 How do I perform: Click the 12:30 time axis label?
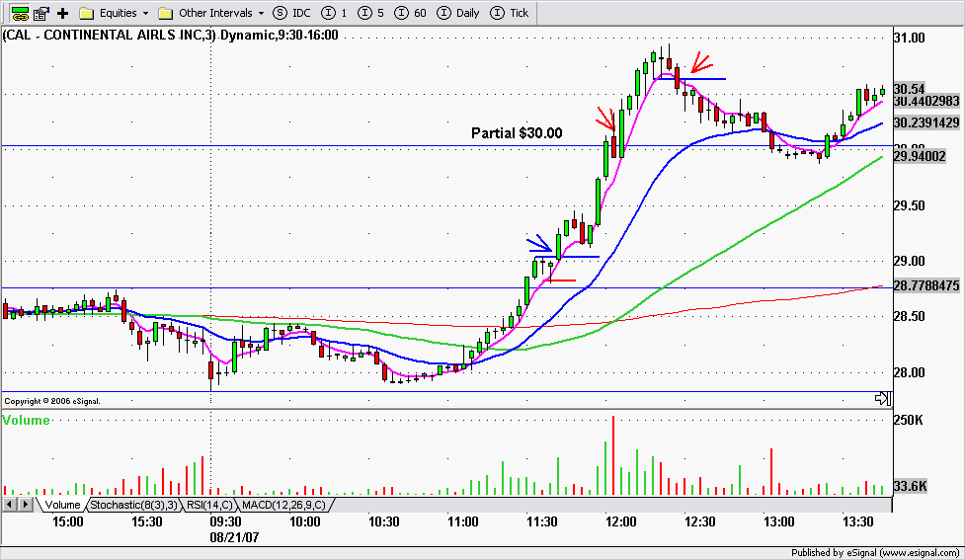coord(699,522)
